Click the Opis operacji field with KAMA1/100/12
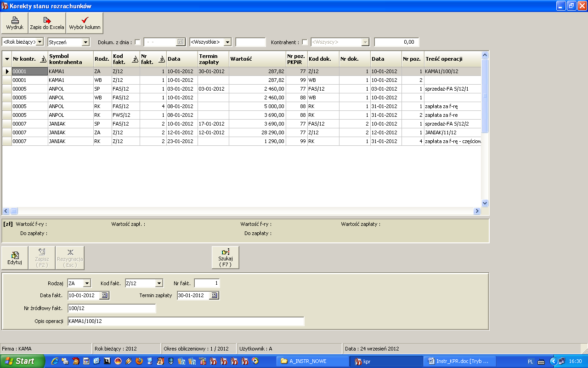 tap(186, 321)
